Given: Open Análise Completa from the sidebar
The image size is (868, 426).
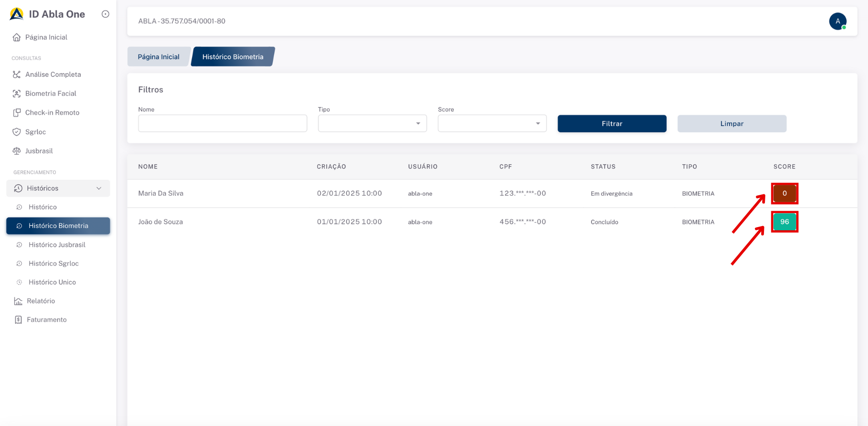Looking at the screenshot, I should click(x=53, y=74).
